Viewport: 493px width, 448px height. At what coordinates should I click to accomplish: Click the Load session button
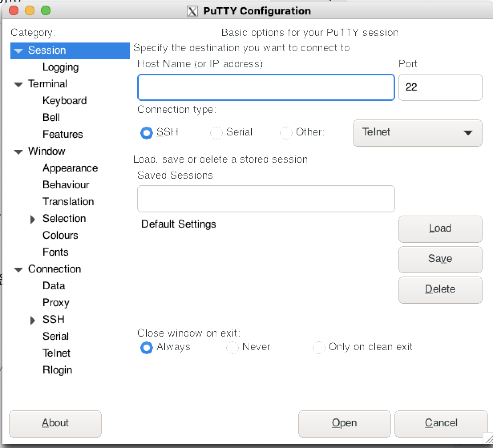440,229
